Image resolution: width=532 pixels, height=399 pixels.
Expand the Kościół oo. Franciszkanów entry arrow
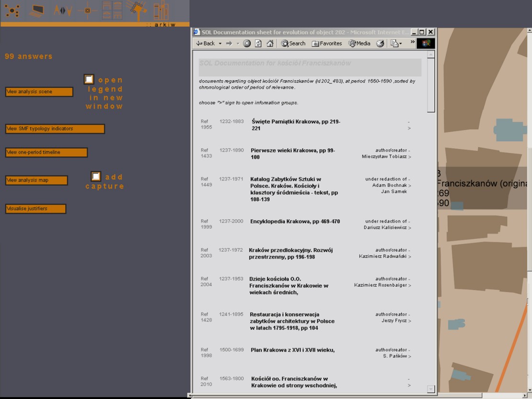[x=409, y=385]
